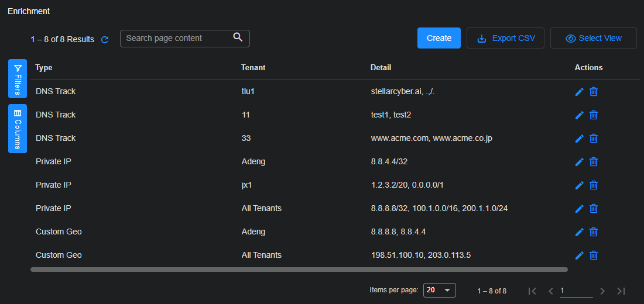Image resolution: width=644 pixels, height=304 pixels.
Task: Click the Create button
Action: point(439,38)
